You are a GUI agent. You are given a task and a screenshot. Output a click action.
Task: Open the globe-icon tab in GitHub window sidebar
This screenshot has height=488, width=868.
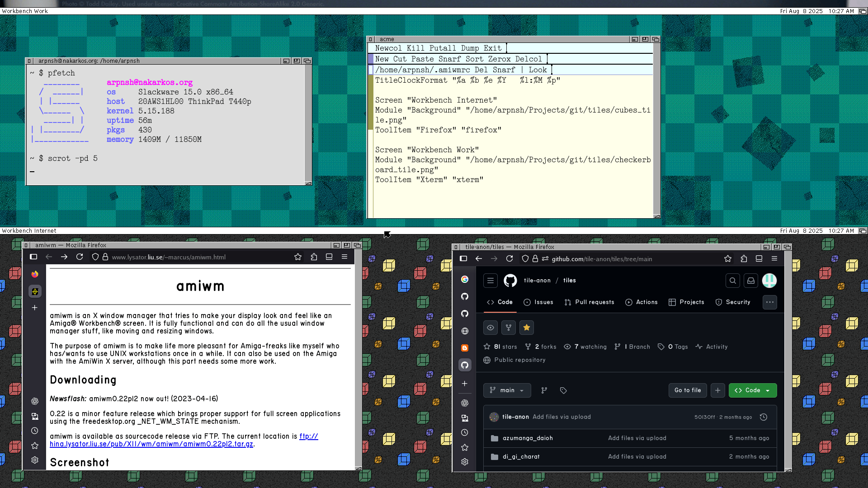464,331
